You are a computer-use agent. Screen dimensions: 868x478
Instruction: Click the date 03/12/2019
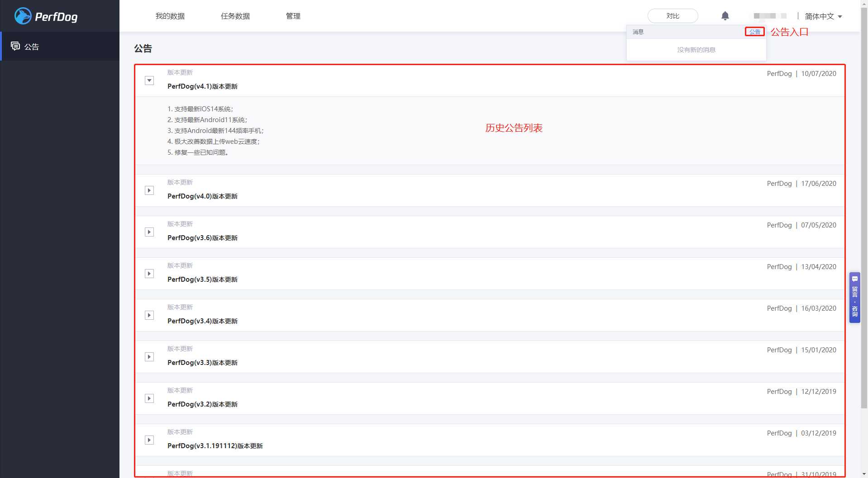819,433
